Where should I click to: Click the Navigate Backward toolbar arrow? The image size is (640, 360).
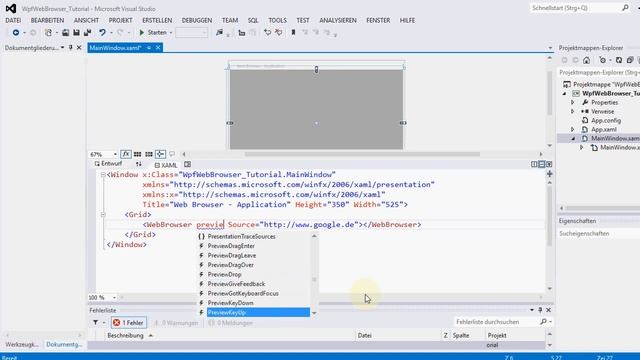[x=16, y=32]
